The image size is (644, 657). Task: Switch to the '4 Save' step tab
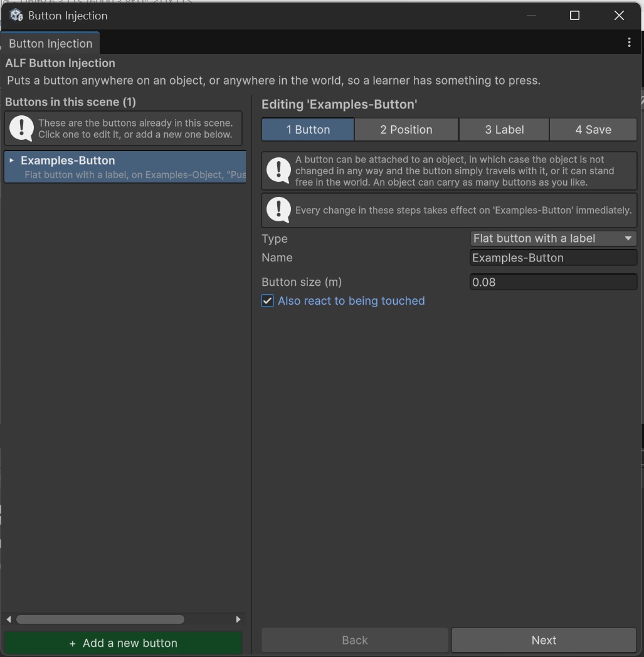[593, 130]
